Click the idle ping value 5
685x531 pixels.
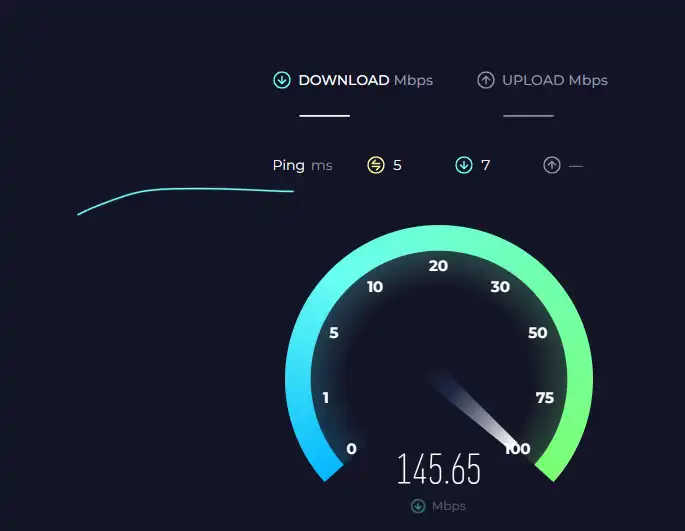click(397, 165)
